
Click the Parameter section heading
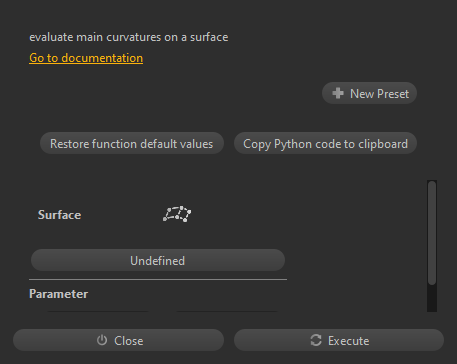tap(58, 294)
